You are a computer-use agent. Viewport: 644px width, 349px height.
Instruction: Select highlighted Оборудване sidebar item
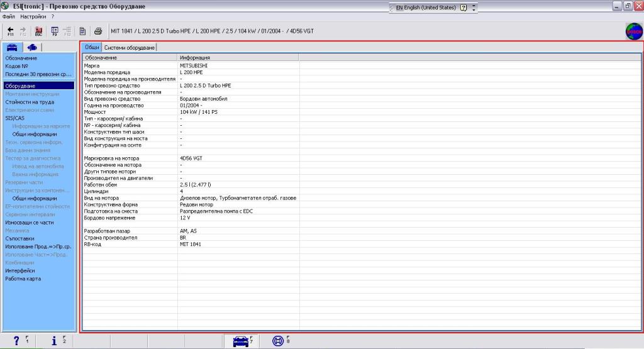pos(38,86)
